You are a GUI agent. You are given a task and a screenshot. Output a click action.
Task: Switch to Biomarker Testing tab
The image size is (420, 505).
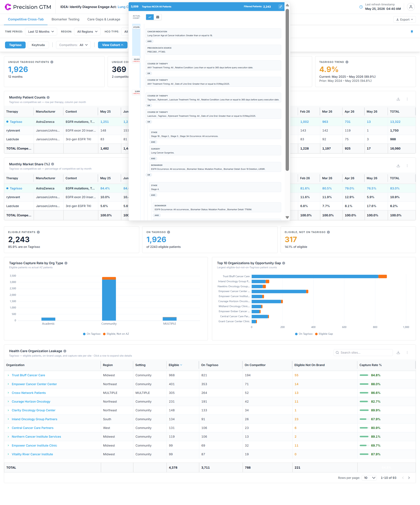point(66,19)
